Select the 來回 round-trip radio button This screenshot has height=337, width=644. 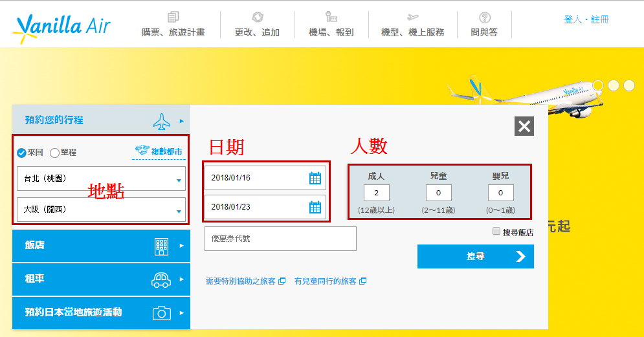(x=21, y=153)
